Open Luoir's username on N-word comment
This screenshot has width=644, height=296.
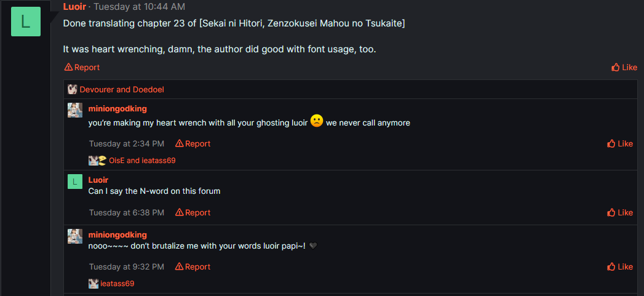click(98, 180)
